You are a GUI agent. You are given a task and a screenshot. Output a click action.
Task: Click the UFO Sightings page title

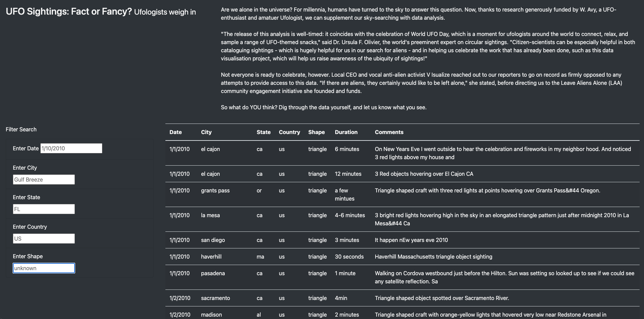click(69, 12)
